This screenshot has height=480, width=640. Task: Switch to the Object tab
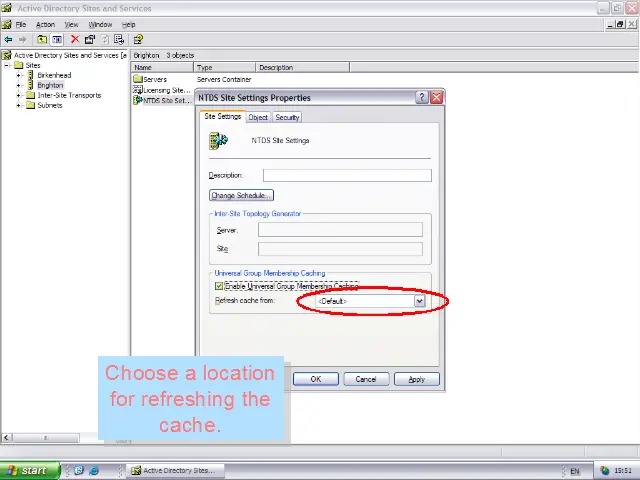pos(258,117)
